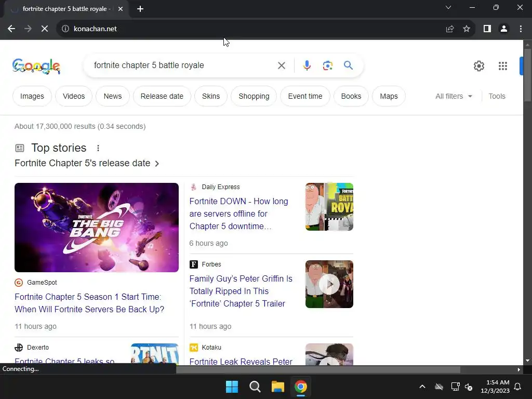Share this page from the address bar
The width and height of the screenshot is (532, 399).
pos(450,29)
